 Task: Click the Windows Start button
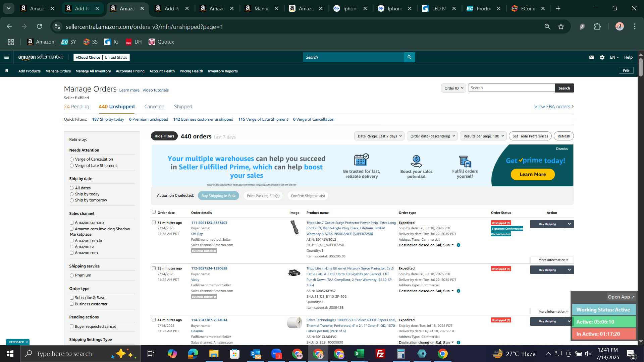click(x=10, y=354)
